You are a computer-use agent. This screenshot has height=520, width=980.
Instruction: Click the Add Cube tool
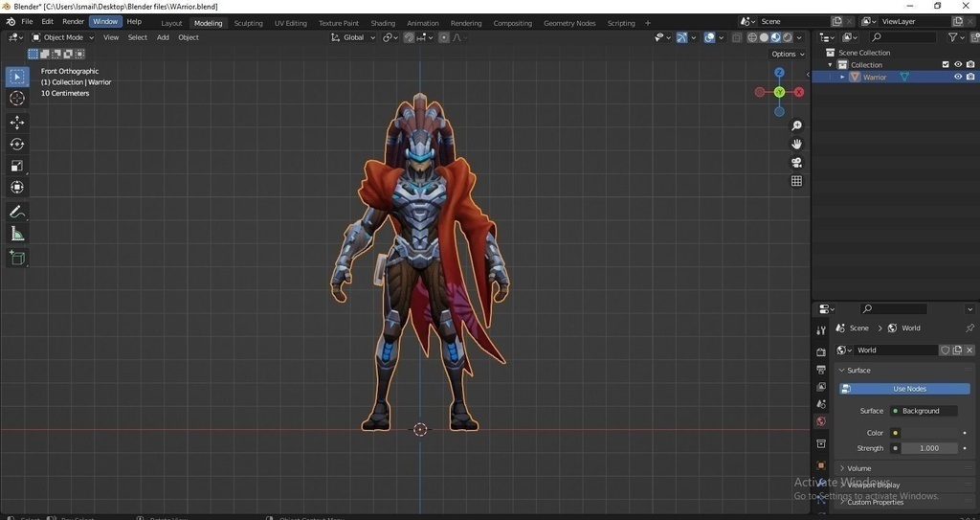17,258
